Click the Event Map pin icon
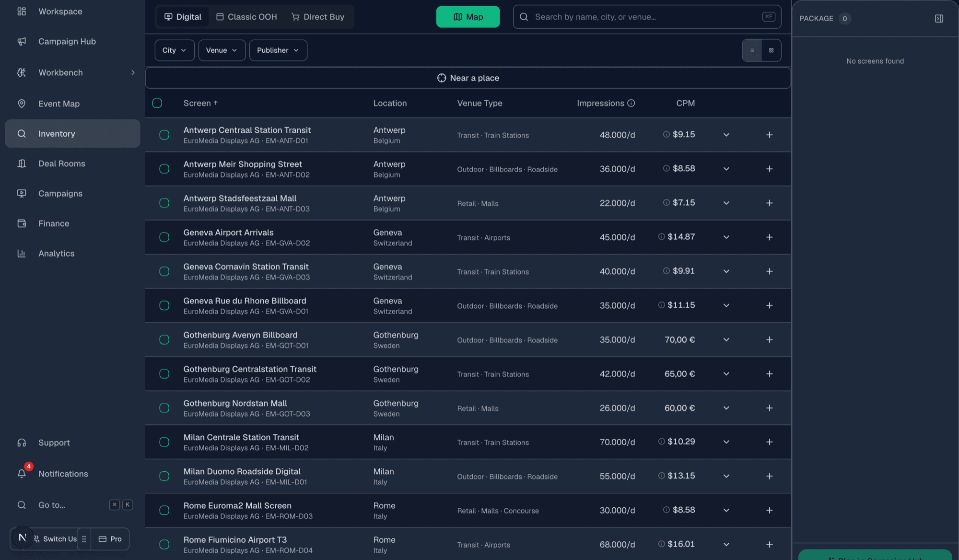 pyautogui.click(x=22, y=104)
